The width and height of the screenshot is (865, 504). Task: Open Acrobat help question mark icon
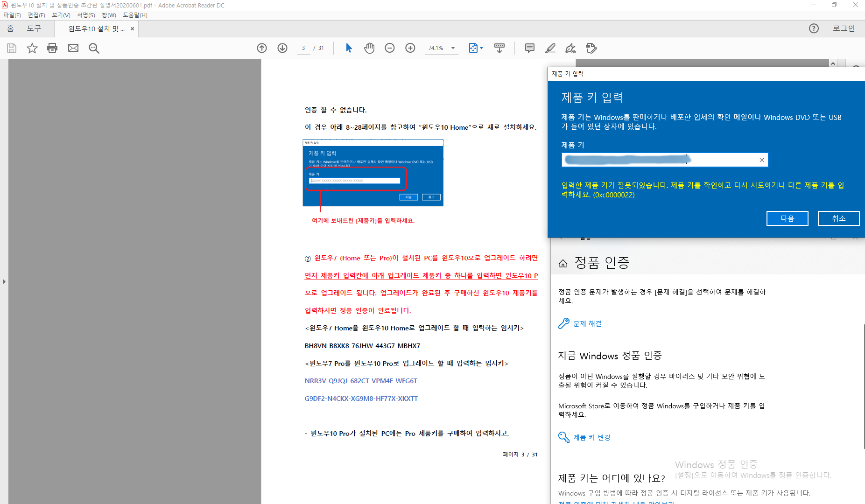tap(814, 28)
